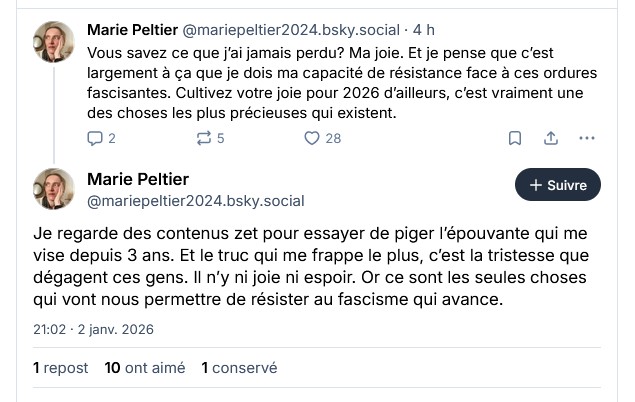Click the post text starting 'Je regarde des contenus'
635x402 pixels.
click(x=310, y=266)
